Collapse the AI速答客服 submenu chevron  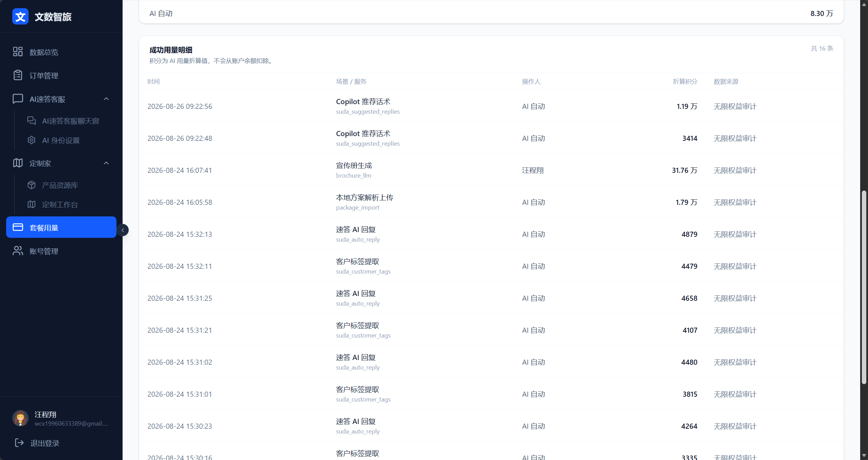pyautogui.click(x=106, y=99)
